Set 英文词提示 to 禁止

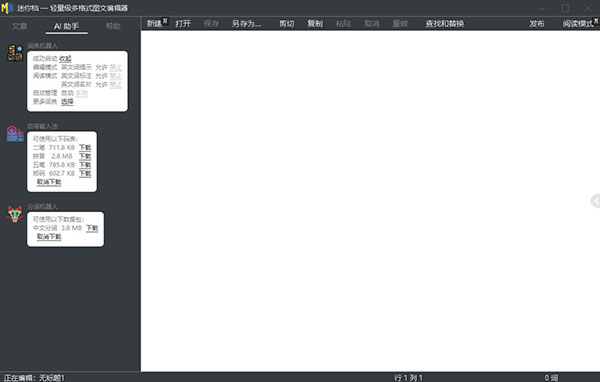[116, 67]
